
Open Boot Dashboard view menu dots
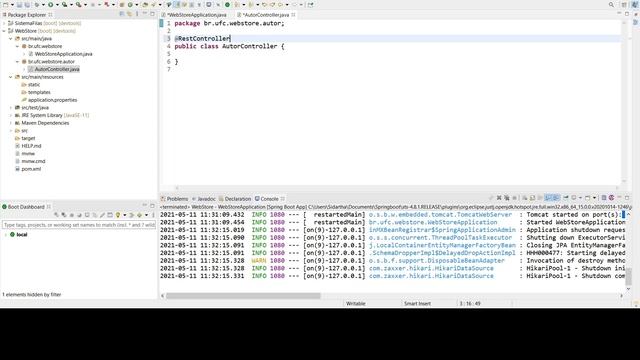click(x=153, y=215)
